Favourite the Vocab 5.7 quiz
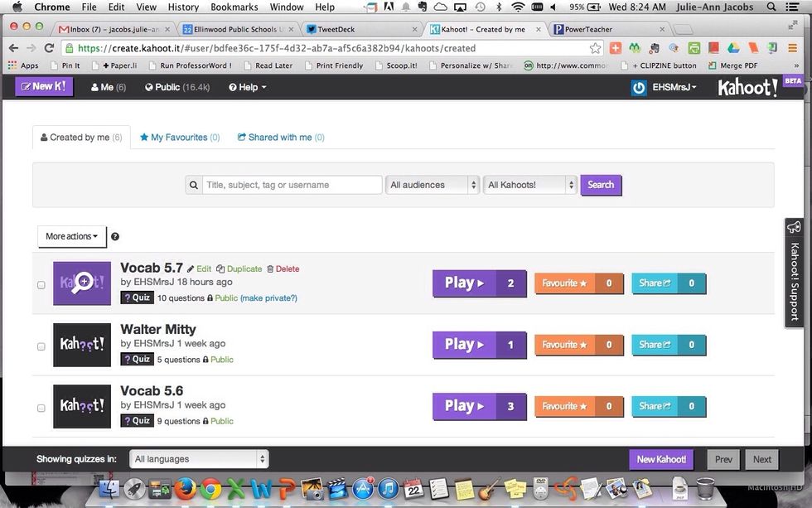The height and width of the screenshot is (508, 812). 579,283
